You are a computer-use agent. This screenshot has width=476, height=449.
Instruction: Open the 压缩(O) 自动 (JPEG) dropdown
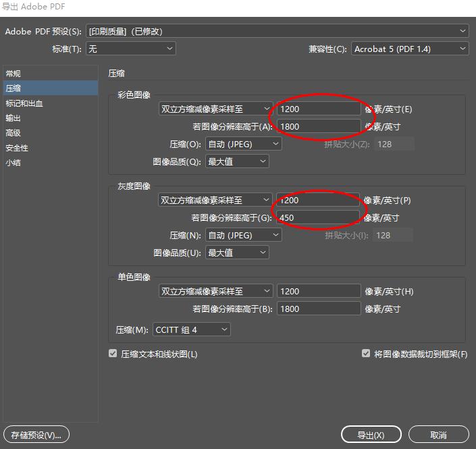(x=244, y=144)
